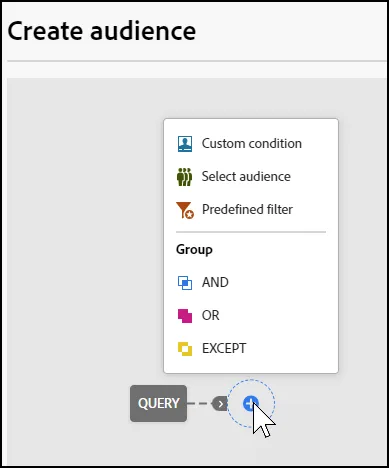
Task: Add an AND group
Action: (x=251, y=283)
